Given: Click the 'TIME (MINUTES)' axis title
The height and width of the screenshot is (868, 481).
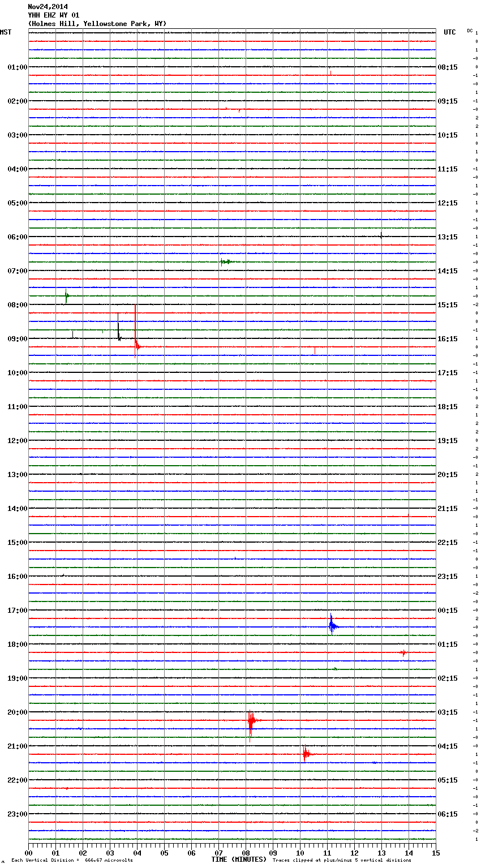Looking at the screenshot, I should 239,860.
